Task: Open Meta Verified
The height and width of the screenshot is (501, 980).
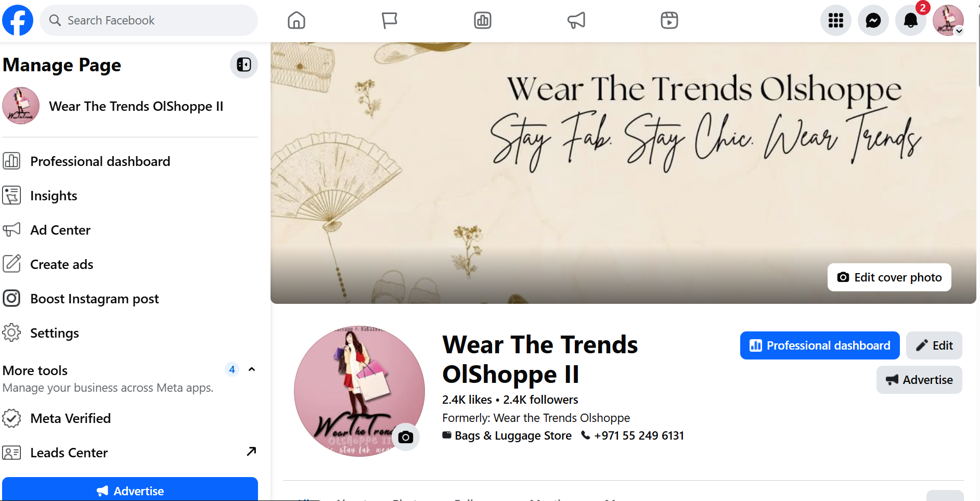Action: pos(130,418)
